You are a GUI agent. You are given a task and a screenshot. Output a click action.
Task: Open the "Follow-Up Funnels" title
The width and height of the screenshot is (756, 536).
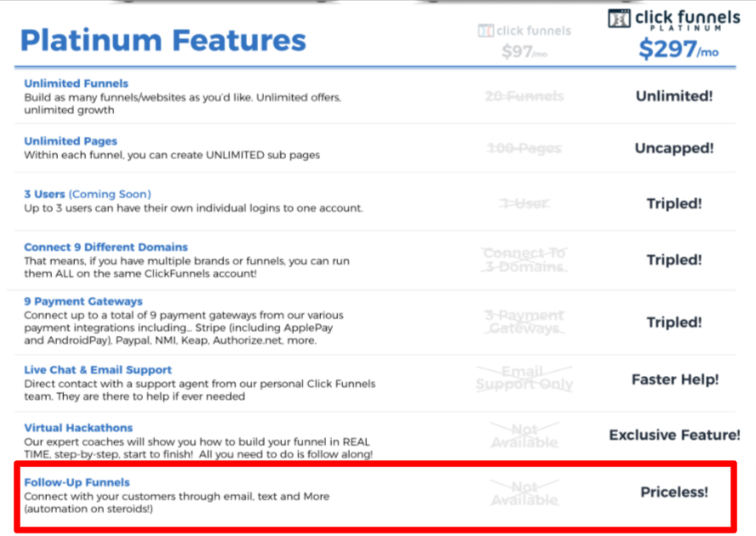[x=77, y=482]
